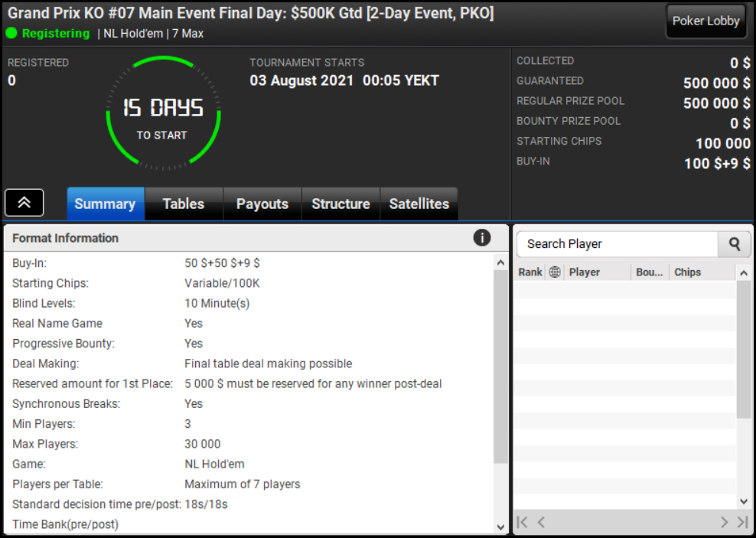
Task: Sort player list by Rank column
Action: pyautogui.click(x=530, y=272)
